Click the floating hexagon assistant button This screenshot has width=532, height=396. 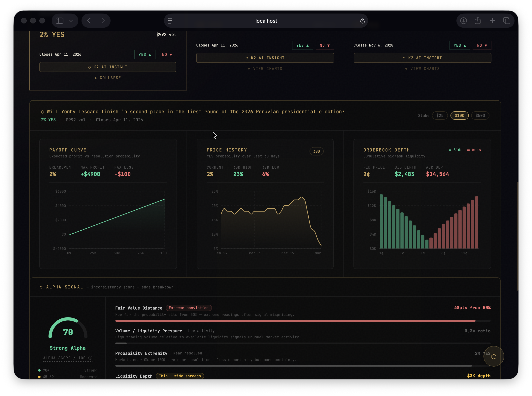tap(493, 356)
